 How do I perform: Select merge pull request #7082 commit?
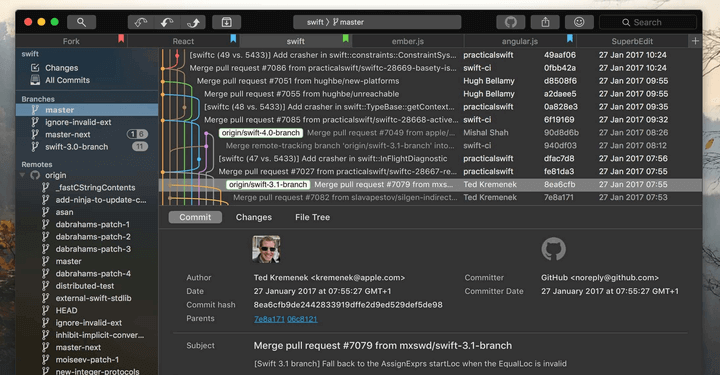point(430,197)
